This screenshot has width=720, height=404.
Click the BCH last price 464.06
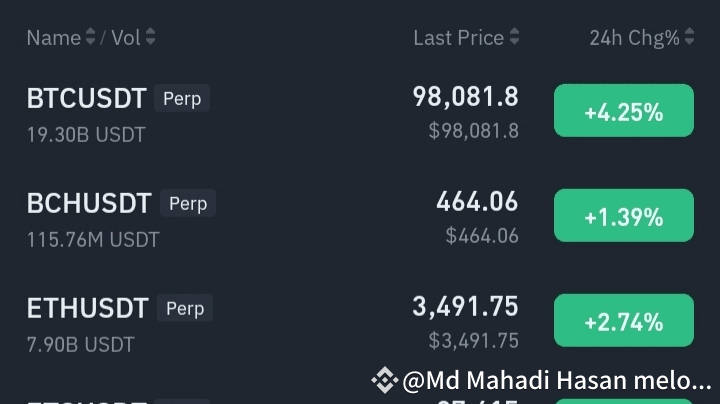477,201
